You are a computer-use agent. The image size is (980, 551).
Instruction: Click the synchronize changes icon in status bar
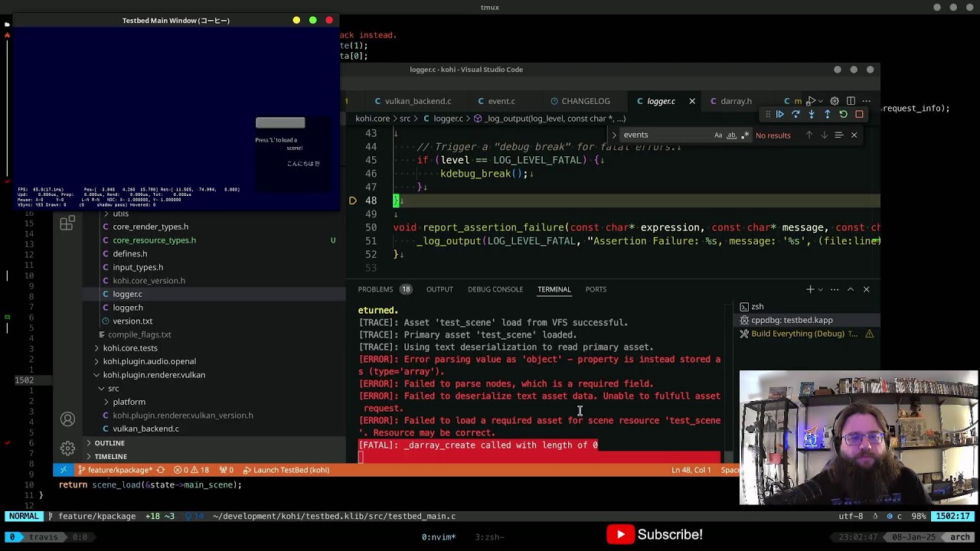coord(160,470)
